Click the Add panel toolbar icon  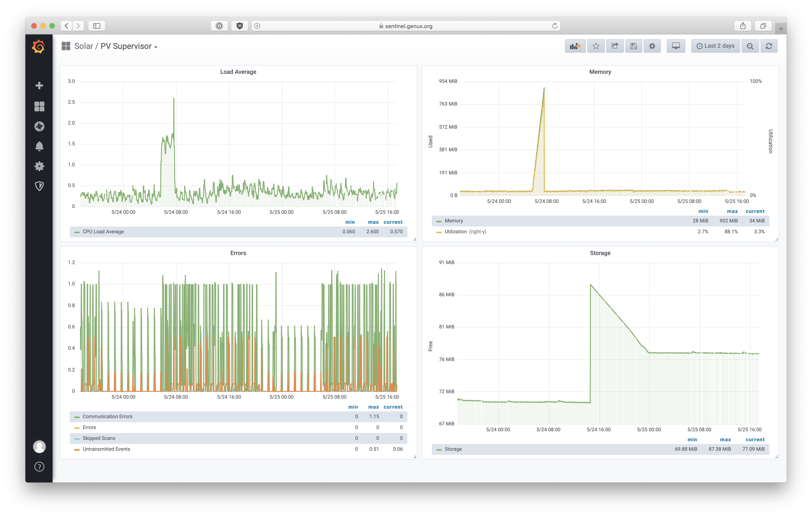575,46
